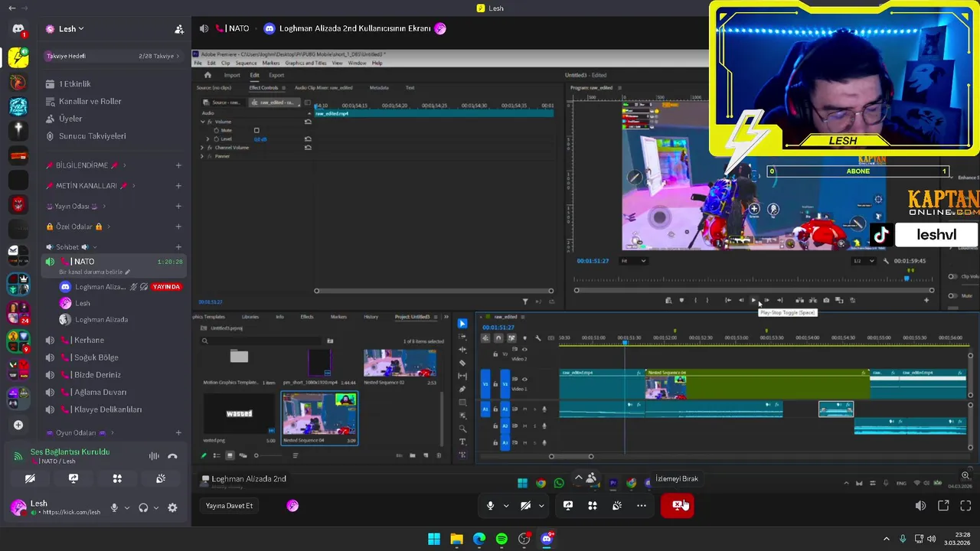Select the Razor tool in Premiere toolbar

click(x=462, y=363)
